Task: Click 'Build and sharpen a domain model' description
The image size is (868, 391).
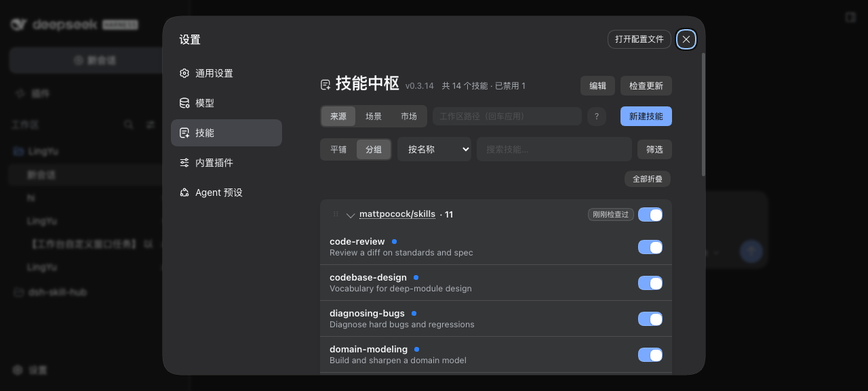Action: click(x=398, y=361)
